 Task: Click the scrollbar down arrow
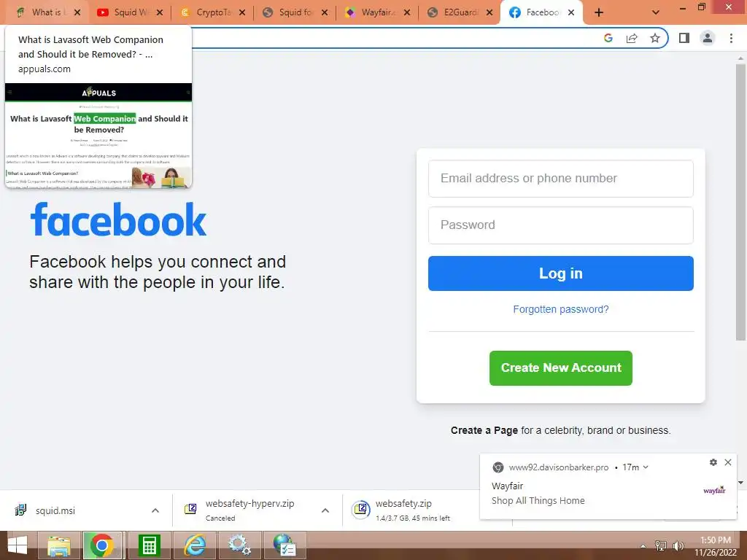tap(740, 483)
